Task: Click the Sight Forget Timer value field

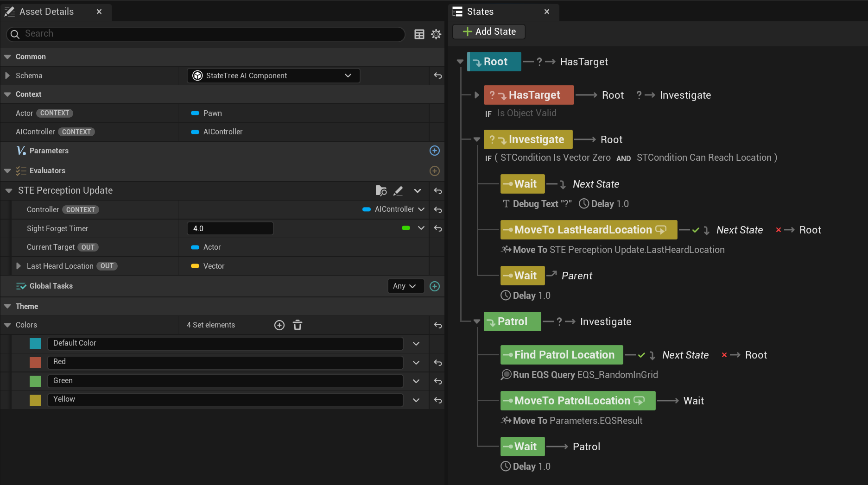Action: pos(230,228)
